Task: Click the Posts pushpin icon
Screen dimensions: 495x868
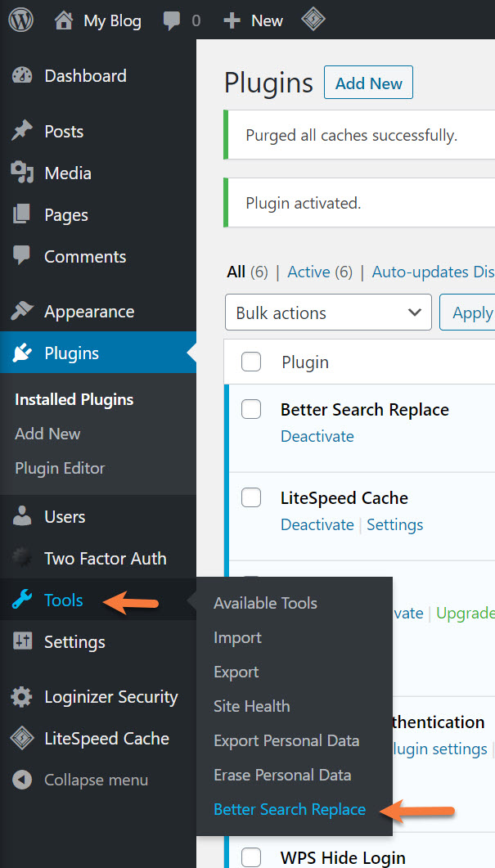Action: coord(22,132)
